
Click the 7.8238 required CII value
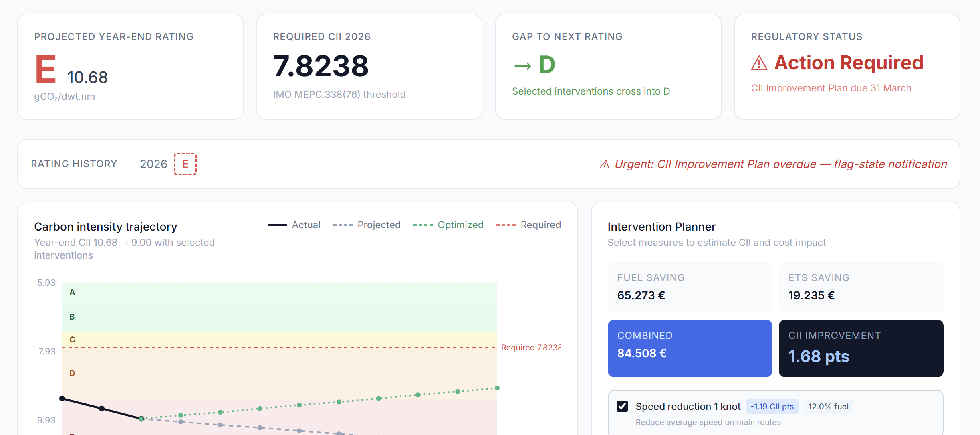pyautogui.click(x=321, y=66)
